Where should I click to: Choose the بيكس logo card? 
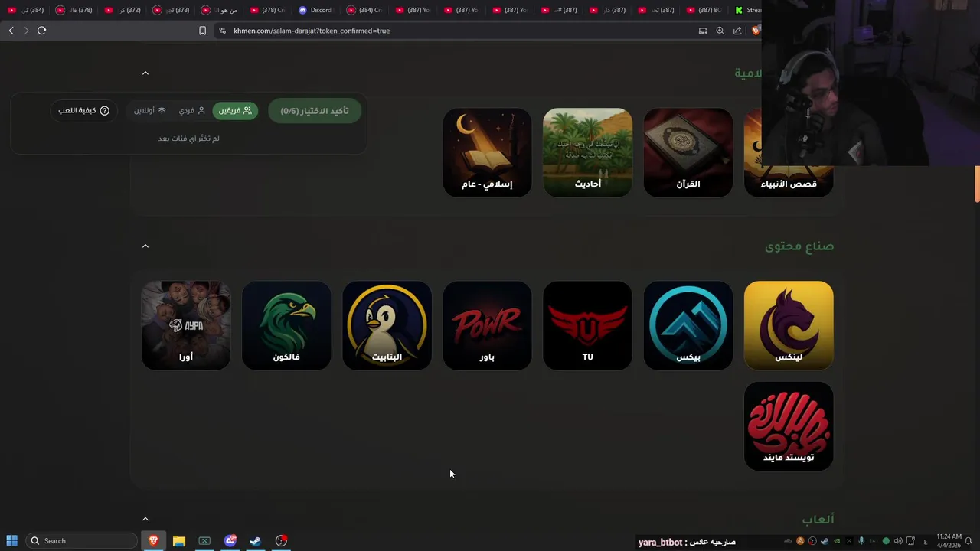tap(688, 325)
